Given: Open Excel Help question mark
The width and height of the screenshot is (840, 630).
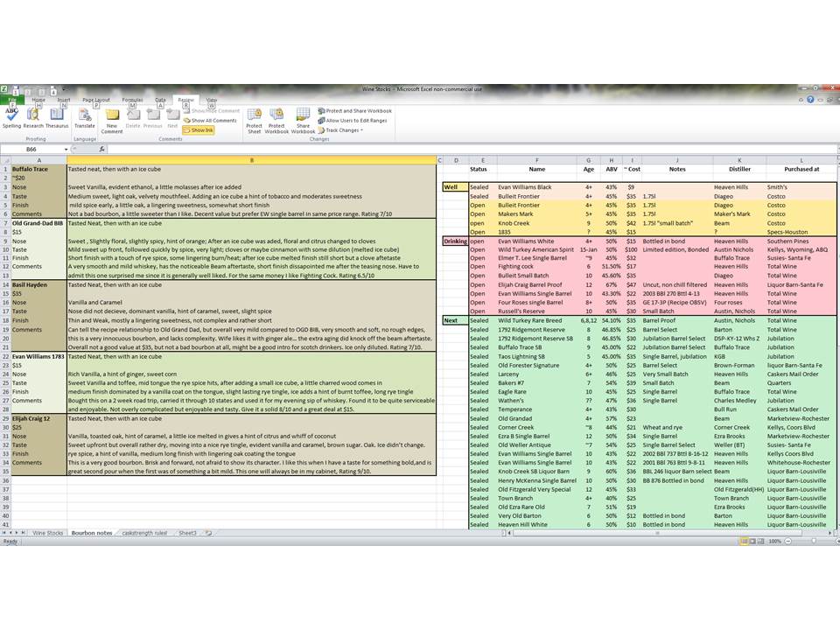Looking at the screenshot, I should click(810, 100).
